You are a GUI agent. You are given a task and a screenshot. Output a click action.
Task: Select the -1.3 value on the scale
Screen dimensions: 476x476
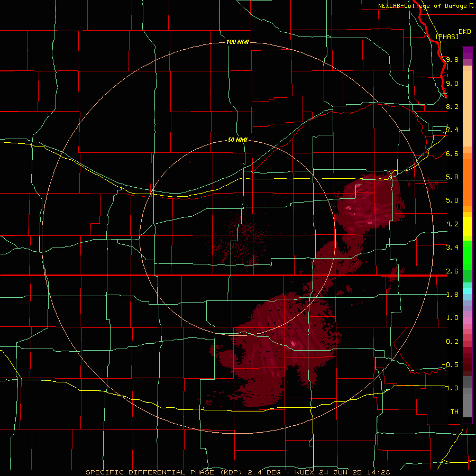451,388
